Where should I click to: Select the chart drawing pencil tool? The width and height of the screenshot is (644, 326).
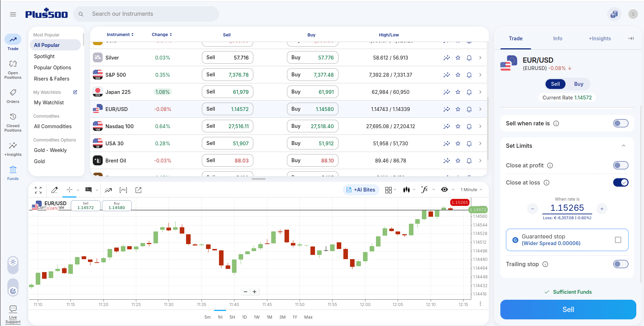click(54, 190)
